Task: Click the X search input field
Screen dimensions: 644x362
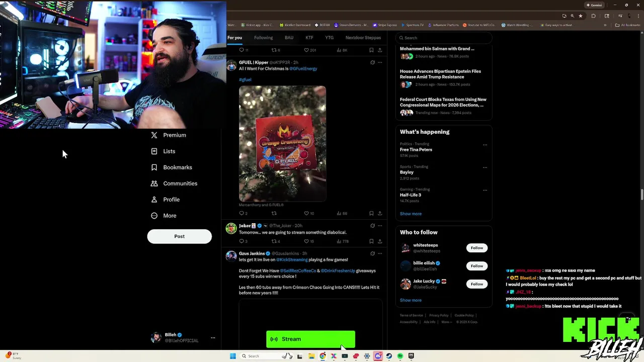Action: tap(443, 38)
